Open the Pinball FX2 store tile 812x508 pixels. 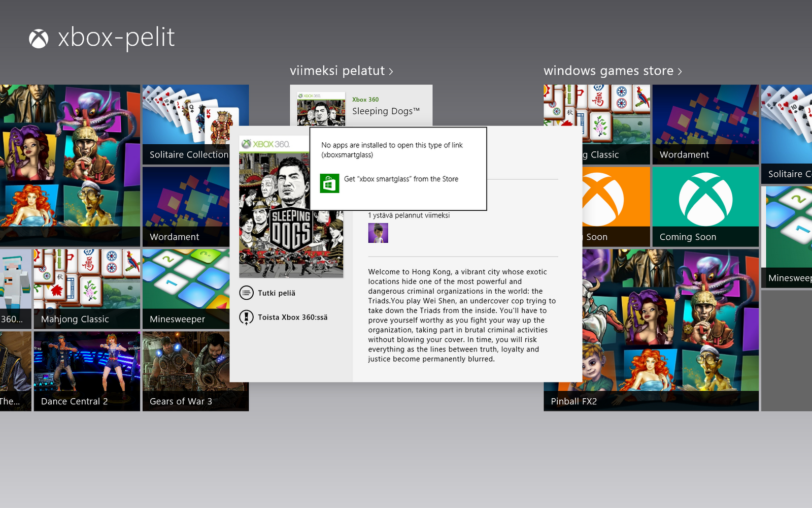tap(651, 330)
